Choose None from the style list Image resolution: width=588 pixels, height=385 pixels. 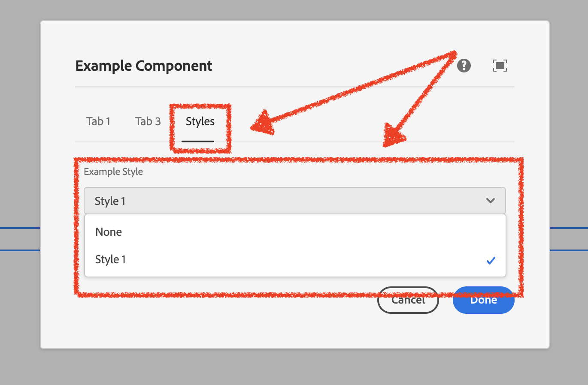coord(109,232)
